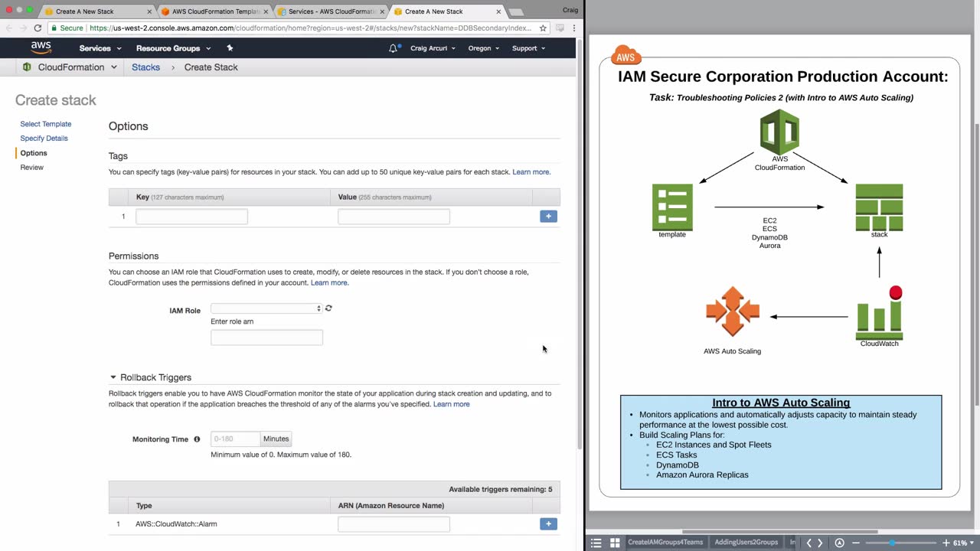980x551 pixels.
Task: Go to the next sheet arrow in the slide viewer
Action: point(820,543)
